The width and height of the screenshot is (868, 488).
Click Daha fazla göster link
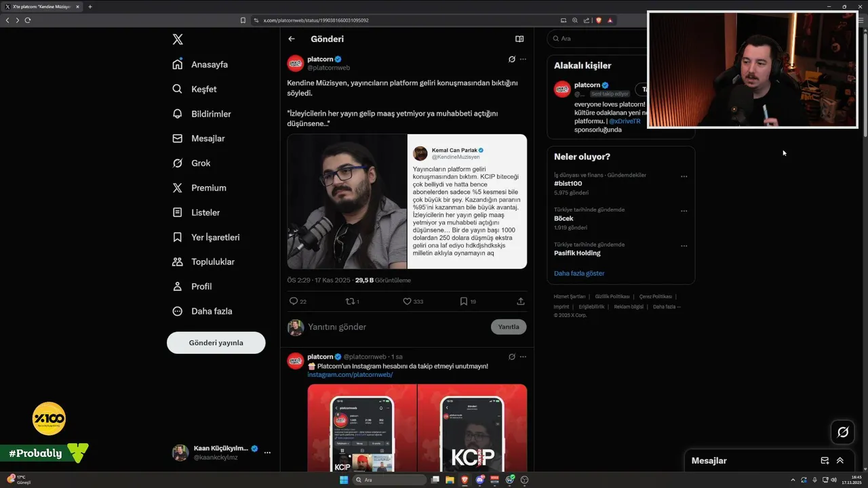coord(579,273)
